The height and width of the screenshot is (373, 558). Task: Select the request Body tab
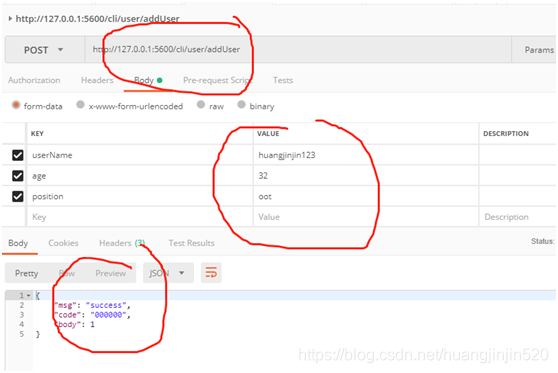(x=148, y=80)
